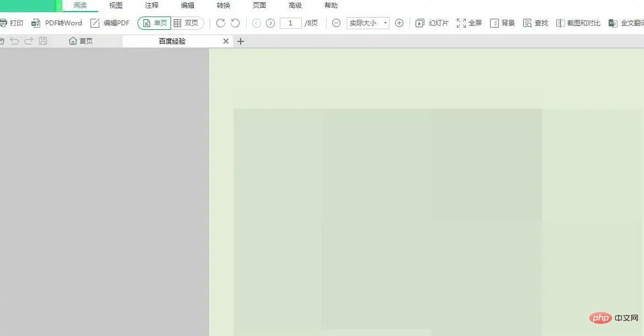Click the Print button

11,23
